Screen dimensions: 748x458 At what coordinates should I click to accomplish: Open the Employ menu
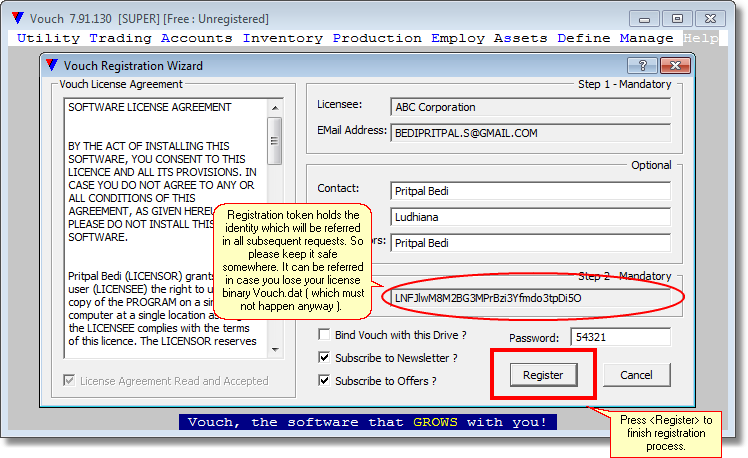[x=458, y=38]
